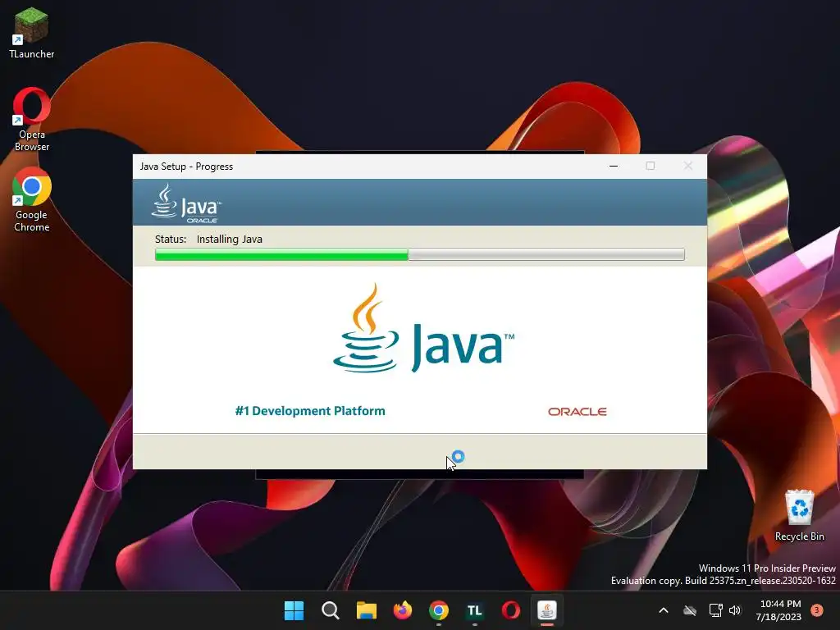Click the red ORACLE logo
Screen dimensions: 840x630
coord(577,412)
